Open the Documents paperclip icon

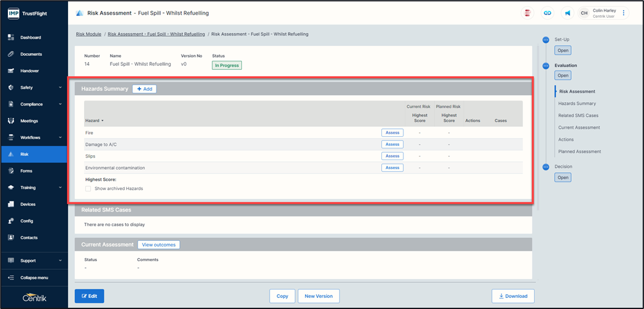11,54
